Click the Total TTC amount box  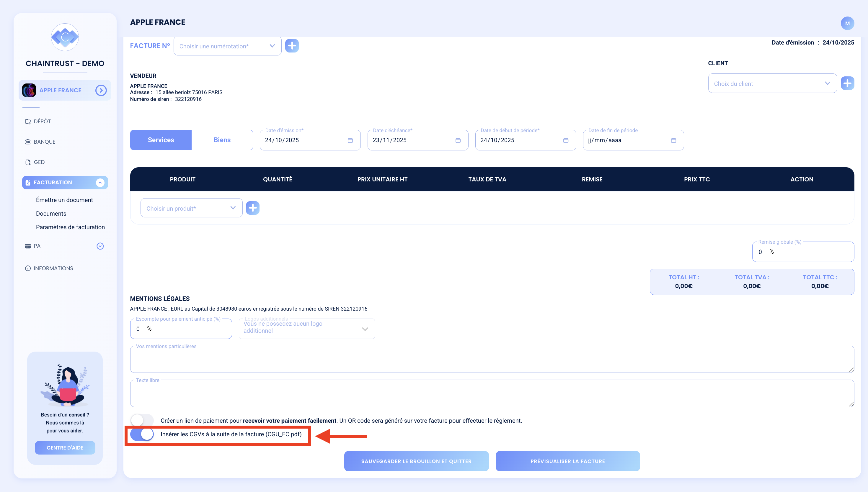point(820,282)
